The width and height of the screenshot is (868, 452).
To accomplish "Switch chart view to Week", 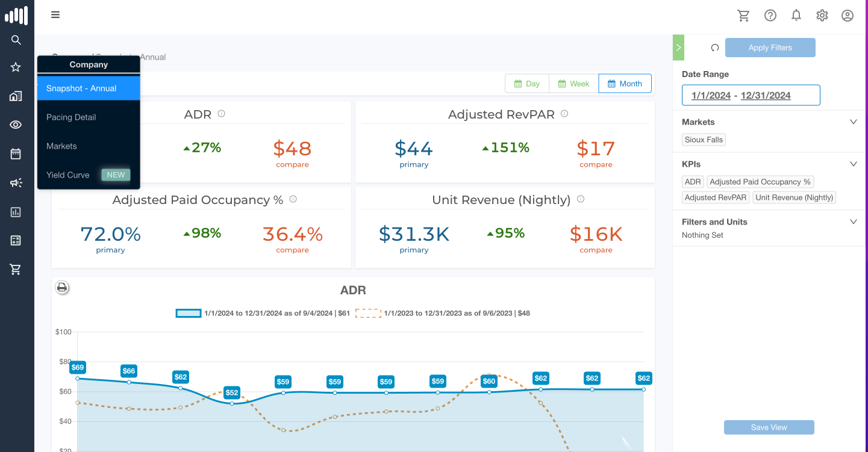I will [573, 84].
